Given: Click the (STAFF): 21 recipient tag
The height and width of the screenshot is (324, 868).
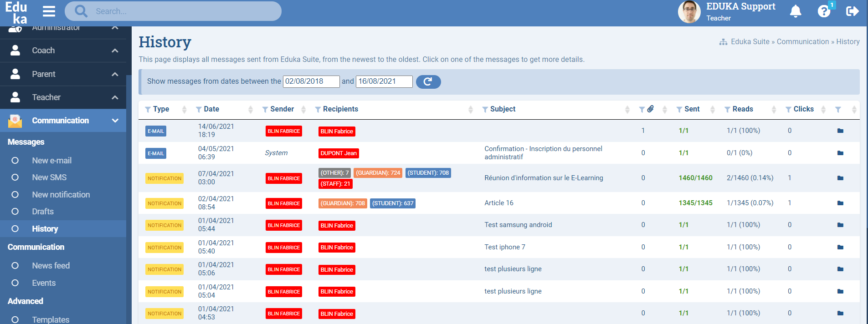Looking at the screenshot, I should (x=335, y=184).
